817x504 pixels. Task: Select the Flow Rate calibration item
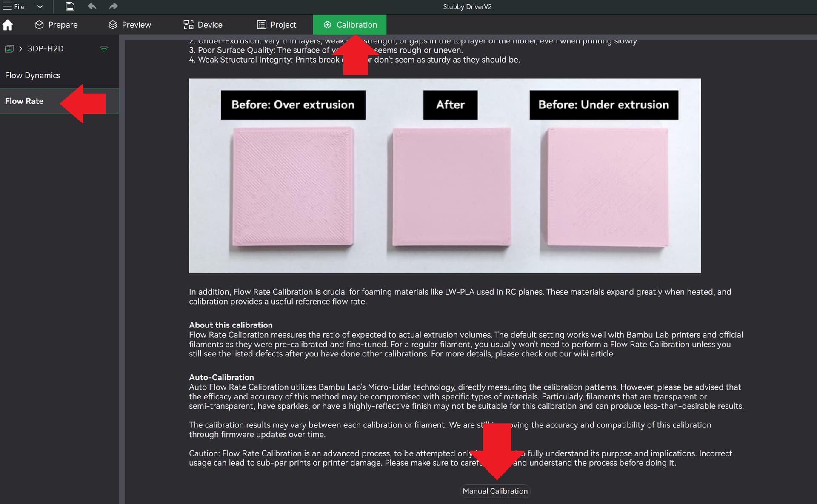60,101
